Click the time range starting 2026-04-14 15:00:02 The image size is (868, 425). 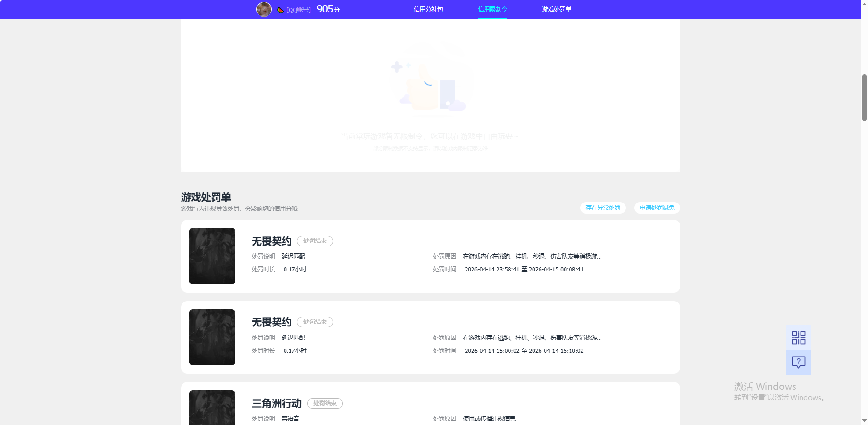click(x=524, y=351)
